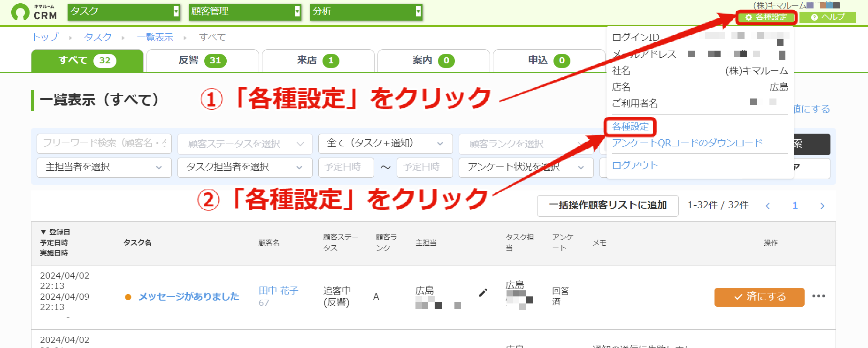Open customer 田中 花子 link

(278, 291)
